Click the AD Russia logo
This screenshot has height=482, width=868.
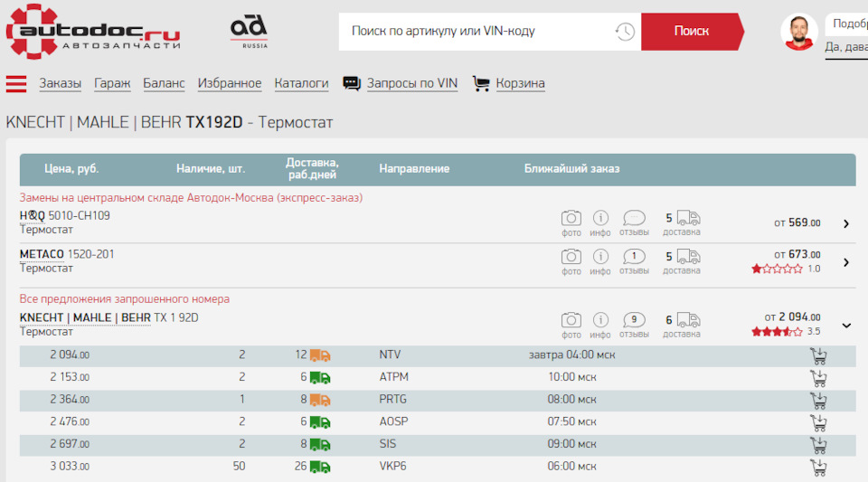coord(249,32)
